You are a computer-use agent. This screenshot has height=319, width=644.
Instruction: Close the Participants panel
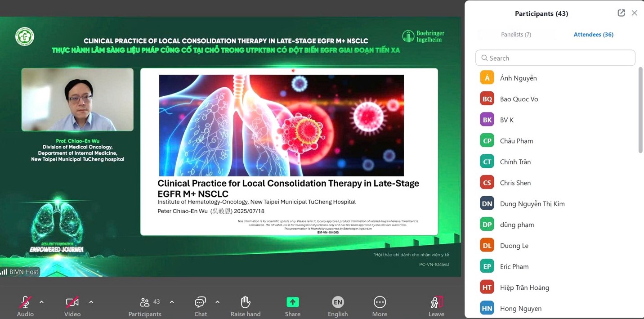[x=634, y=13]
